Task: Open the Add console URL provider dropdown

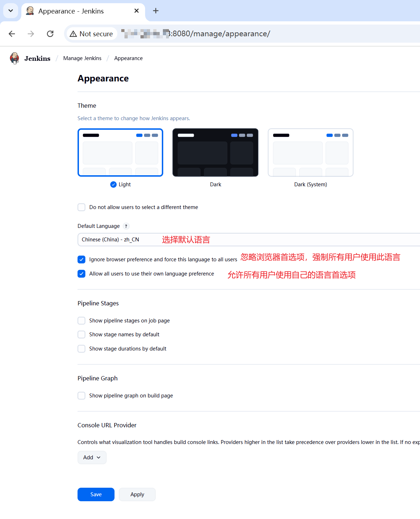Action: 92,458
